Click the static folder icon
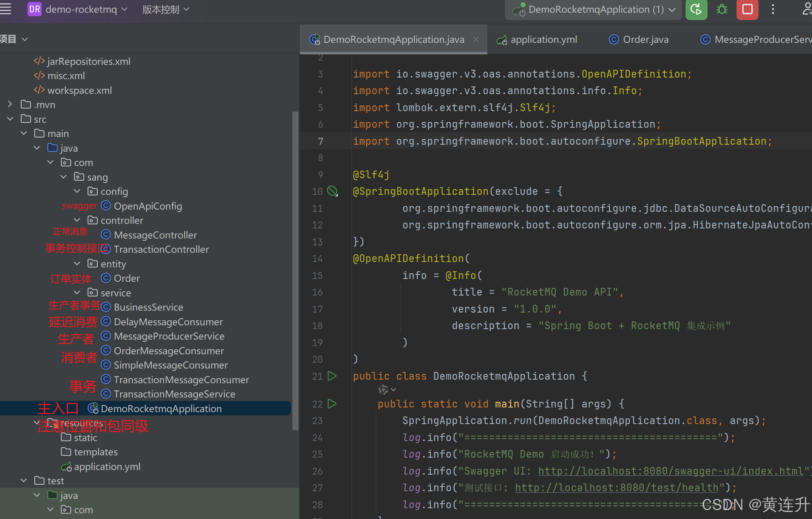The height and width of the screenshot is (519, 812). pyautogui.click(x=66, y=437)
